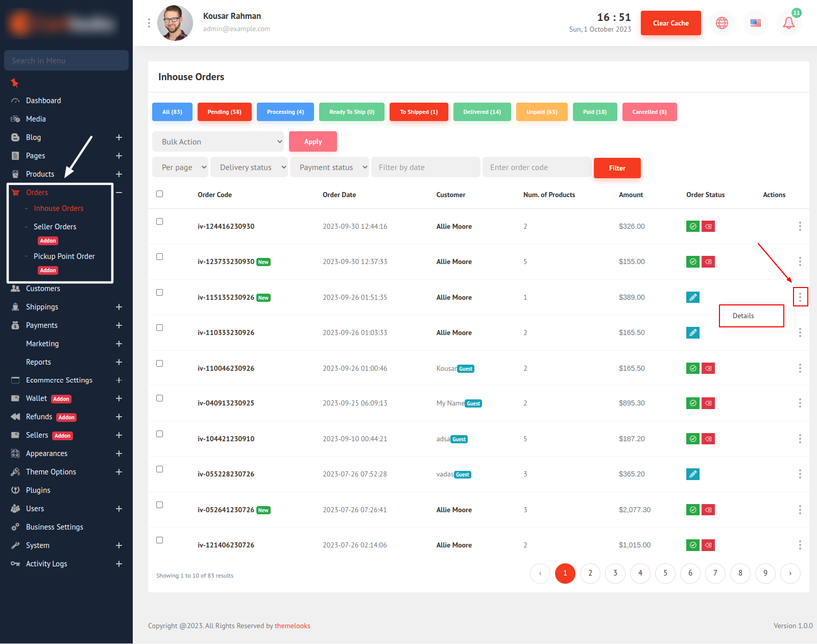This screenshot has height=644, width=817.
Task: Tick the select-all checkbox in table header
Action: (160, 194)
